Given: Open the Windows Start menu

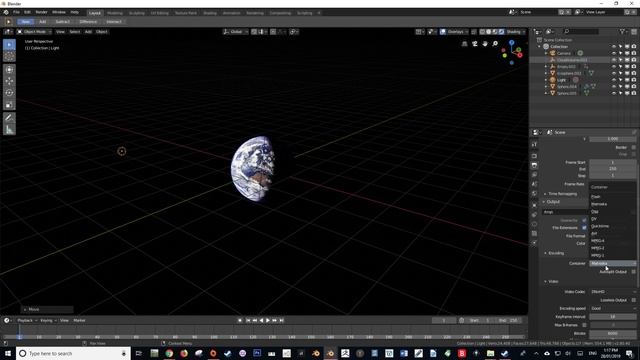Looking at the screenshot, I should (x=8, y=353).
